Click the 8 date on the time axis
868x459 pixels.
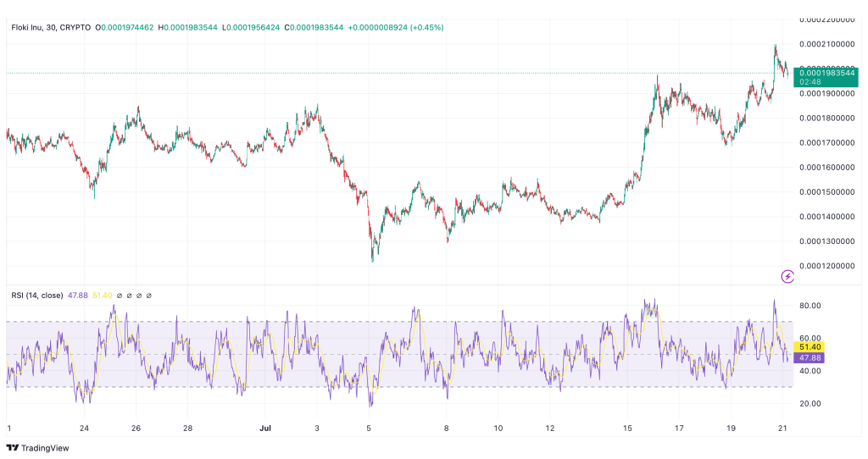(x=446, y=428)
